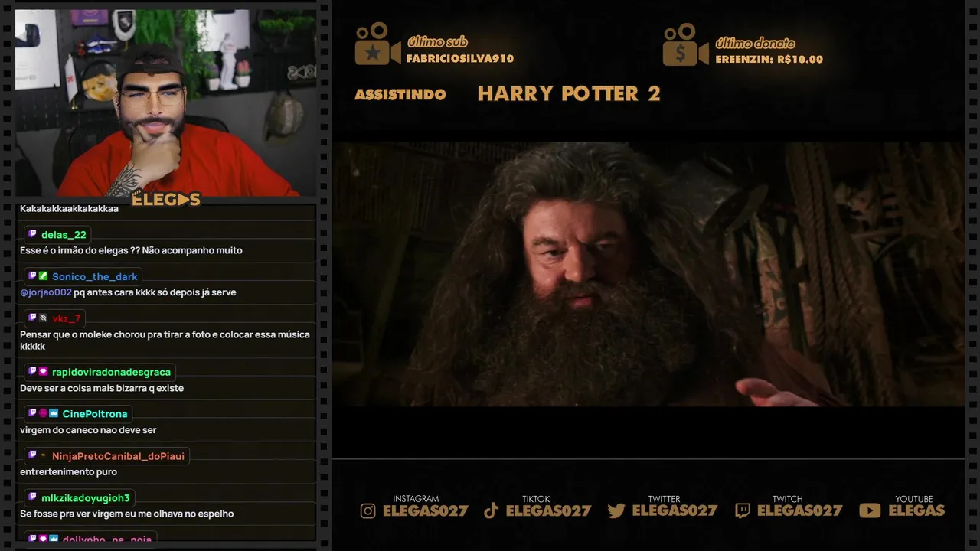The width and height of the screenshot is (980, 551).
Task: Open the ELEGAS027 Twitch handle
Action: coord(799,510)
